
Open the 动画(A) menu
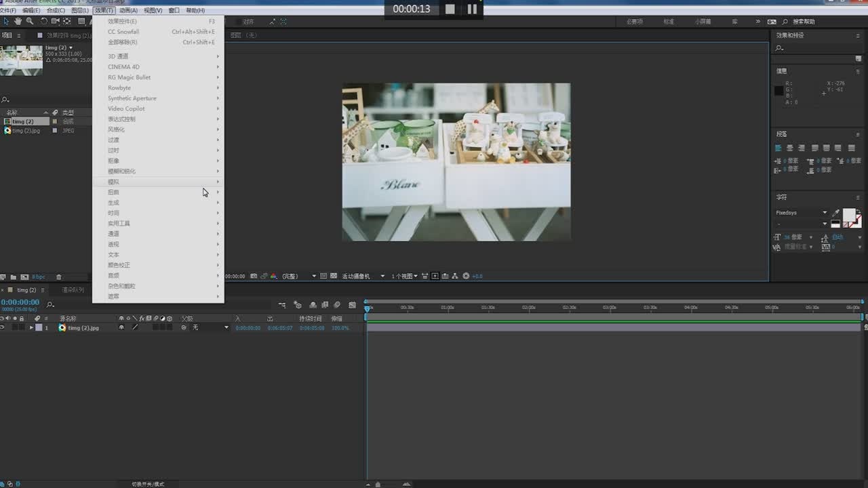click(x=128, y=10)
